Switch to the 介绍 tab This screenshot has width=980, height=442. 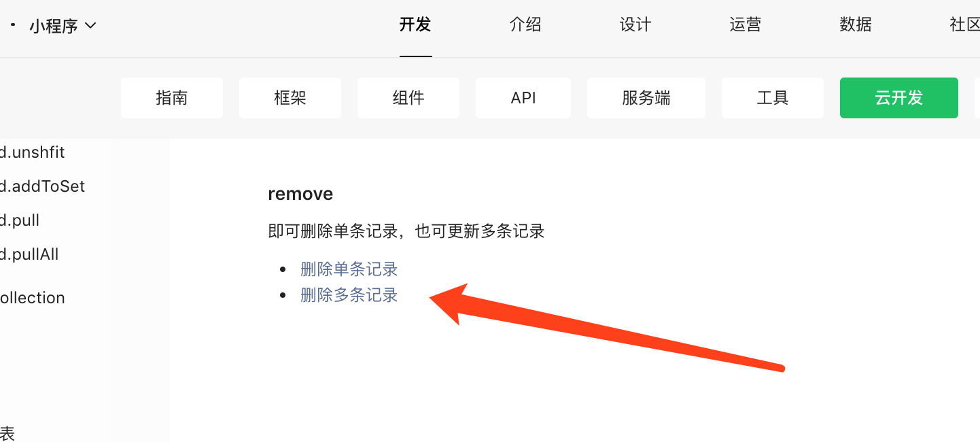click(525, 25)
